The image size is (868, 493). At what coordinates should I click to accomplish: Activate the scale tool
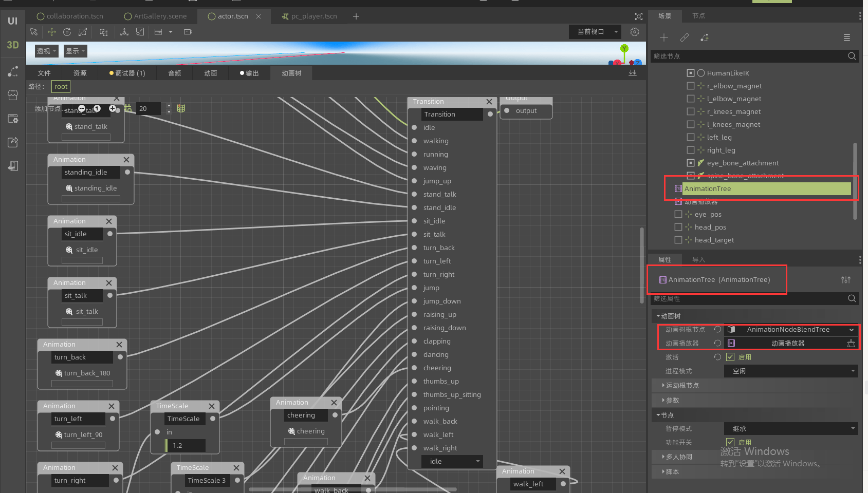(82, 32)
